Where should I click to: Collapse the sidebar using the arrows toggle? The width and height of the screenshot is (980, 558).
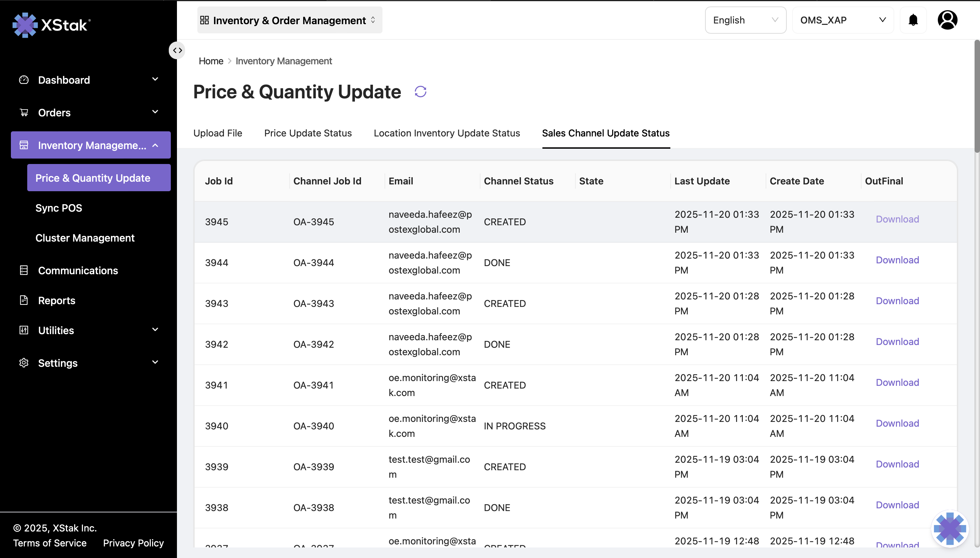tap(177, 50)
